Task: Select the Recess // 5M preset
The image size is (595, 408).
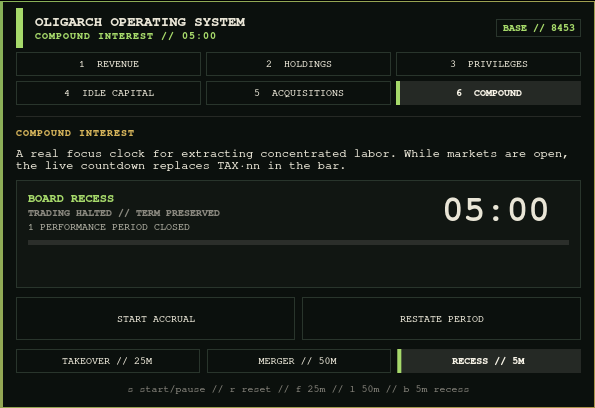Action: [x=489, y=361]
